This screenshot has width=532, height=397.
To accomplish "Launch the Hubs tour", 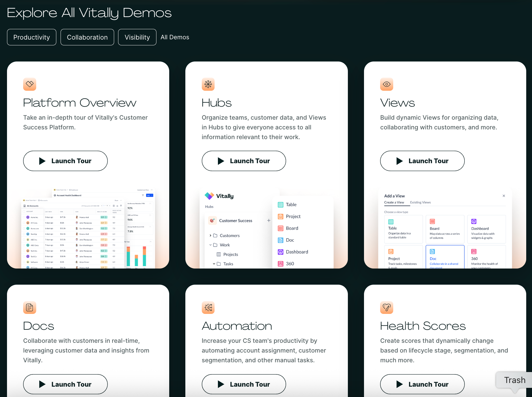I will (x=244, y=161).
